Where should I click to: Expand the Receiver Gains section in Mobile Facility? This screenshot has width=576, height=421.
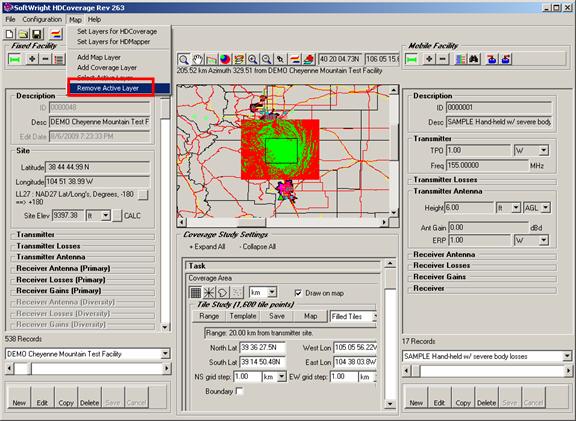tap(439, 277)
